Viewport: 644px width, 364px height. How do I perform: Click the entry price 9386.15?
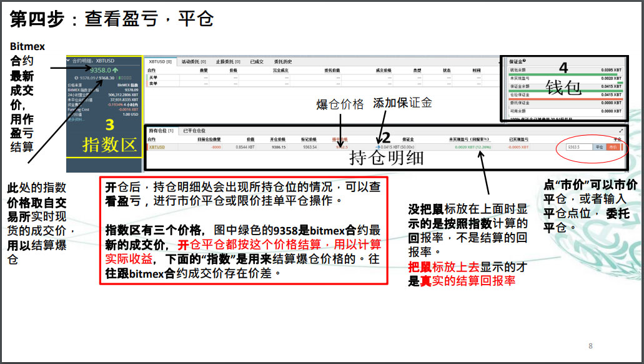tap(279, 147)
